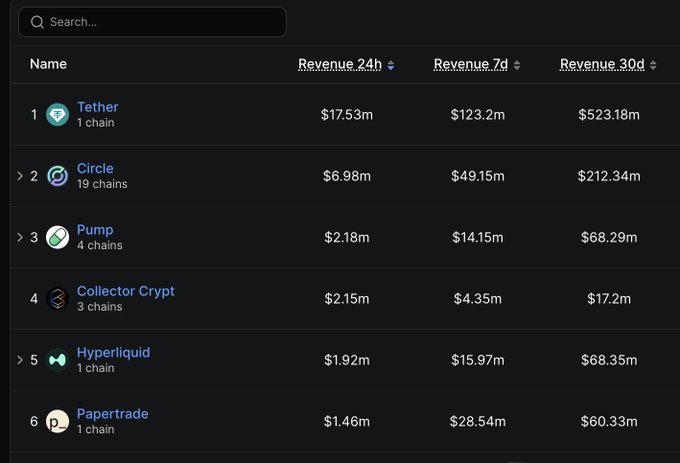Select Circle's $49.15m 7d revenue
Viewport: 680px width, 463px height.
pos(477,176)
